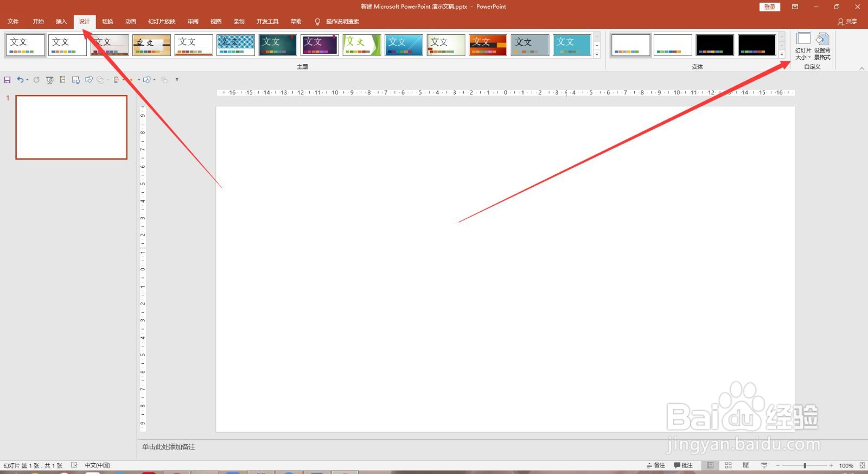Open the 文件 (File) menu tab
Viewport: 868px width, 474px height.
(x=13, y=22)
